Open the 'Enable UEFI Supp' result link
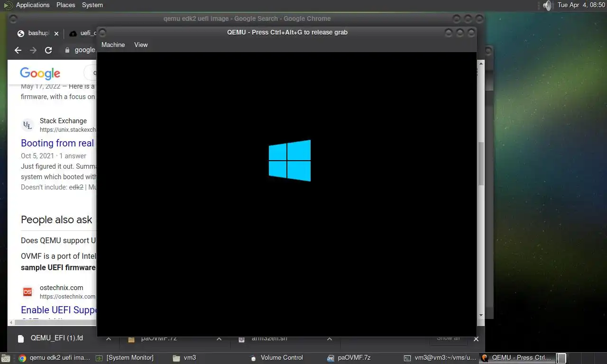 (59, 310)
